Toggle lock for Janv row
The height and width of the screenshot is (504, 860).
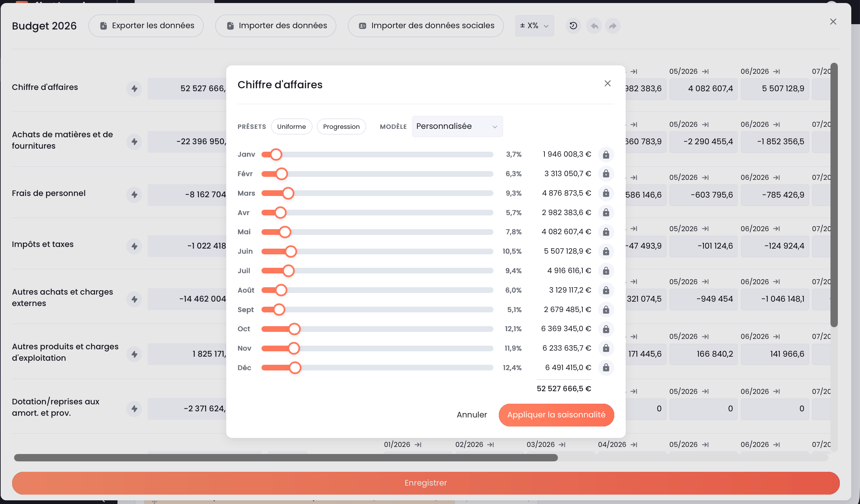coord(606,155)
